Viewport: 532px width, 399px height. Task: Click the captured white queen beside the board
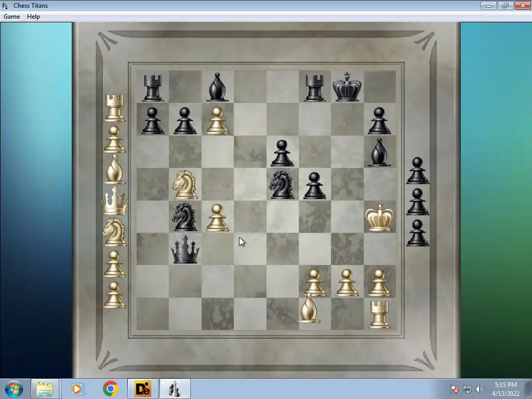(x=115, y=201)
